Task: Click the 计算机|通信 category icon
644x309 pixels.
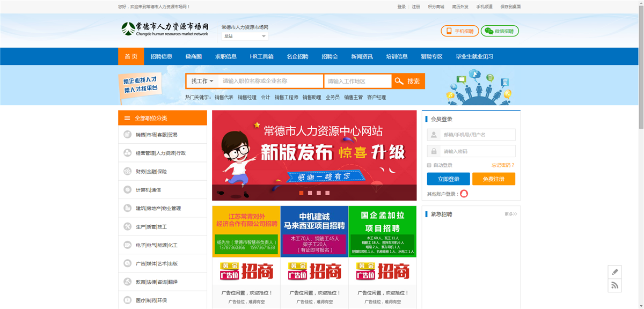Action: point(127,190)
